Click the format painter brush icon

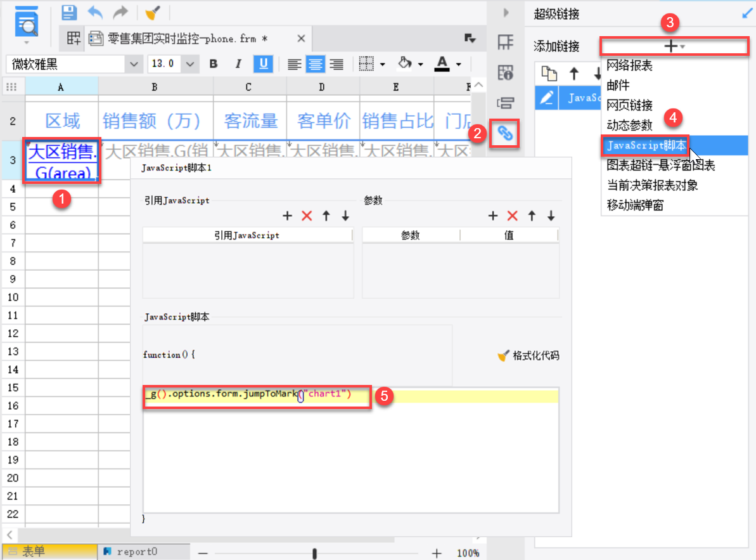click(x=152, y=13)
